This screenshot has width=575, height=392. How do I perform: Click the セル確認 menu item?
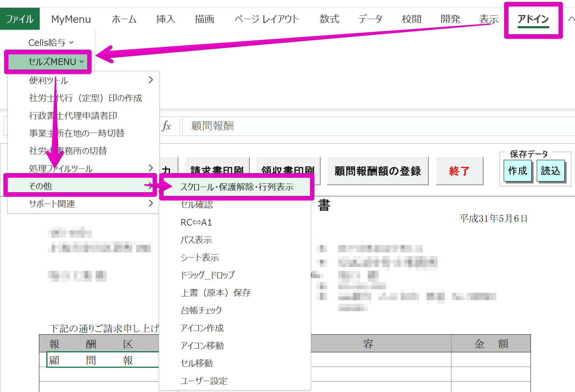coord(197,205)
